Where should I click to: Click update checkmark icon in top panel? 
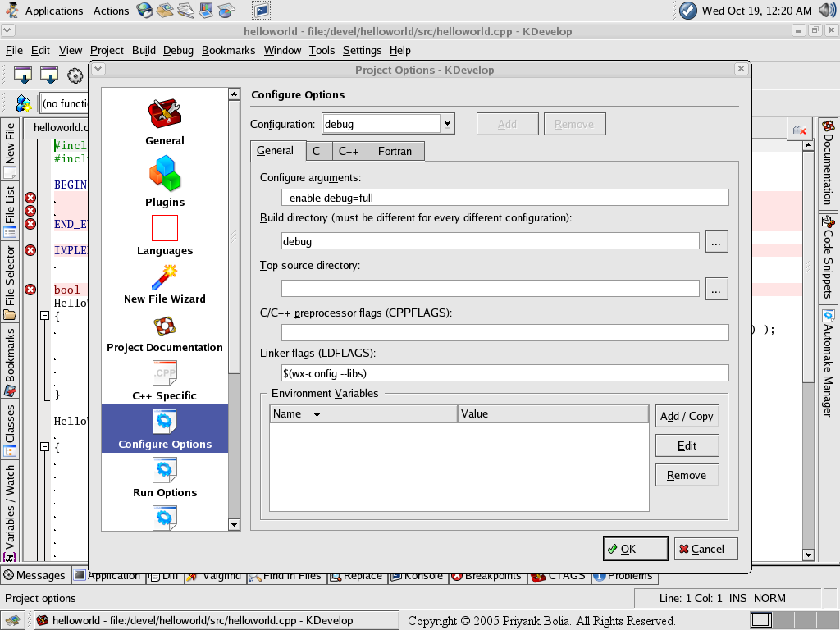[688, 10]
